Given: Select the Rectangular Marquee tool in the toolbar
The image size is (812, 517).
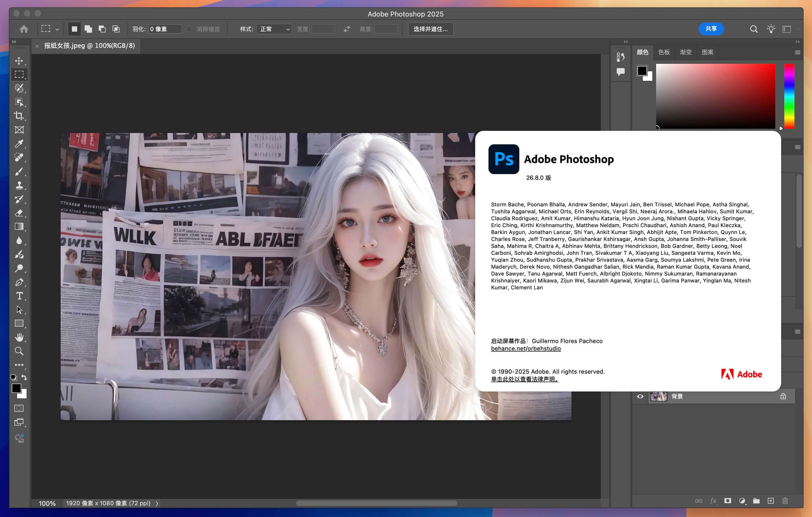Looking at the screenshot, I should (x=19, y=74).
